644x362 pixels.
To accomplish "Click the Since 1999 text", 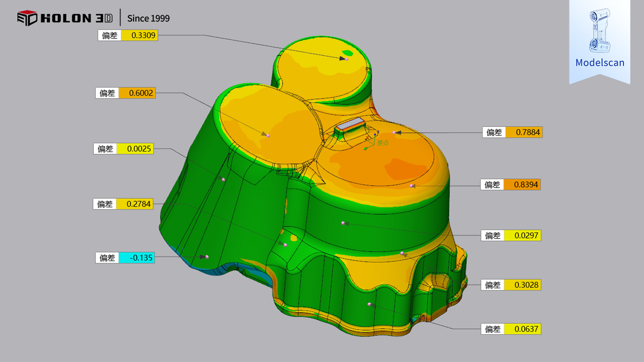I will coord(148,18).
